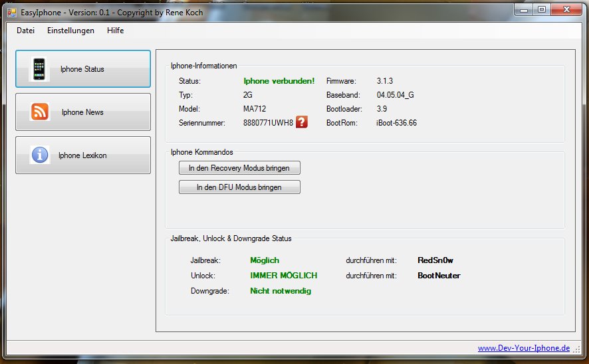Open the Hilfe menu
589x364 pixels.
pos(115,31)
